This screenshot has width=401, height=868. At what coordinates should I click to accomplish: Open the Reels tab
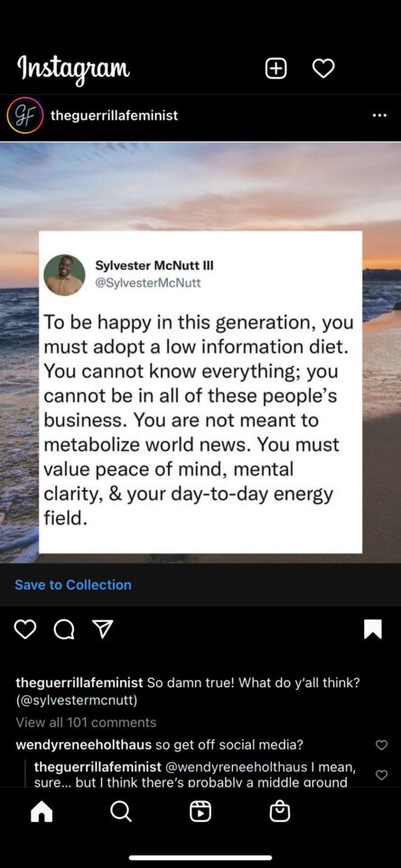pyautogui.click(x=200, y=812)
